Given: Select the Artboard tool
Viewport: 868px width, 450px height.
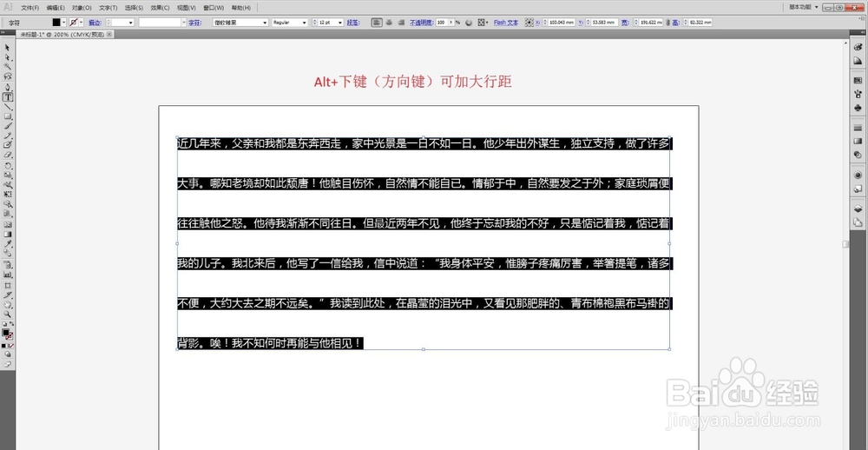Looking at the screenshot, I should coord(8,285).
